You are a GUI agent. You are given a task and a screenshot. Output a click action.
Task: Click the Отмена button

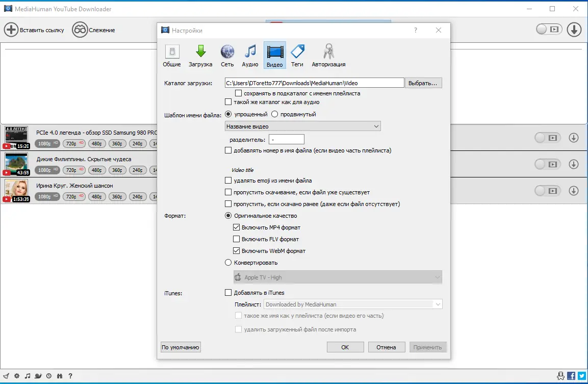[386, 347]
